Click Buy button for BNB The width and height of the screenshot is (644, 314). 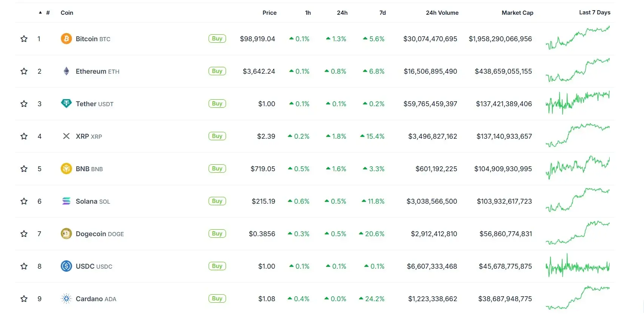pyautogui.click(x=217, y=169)
